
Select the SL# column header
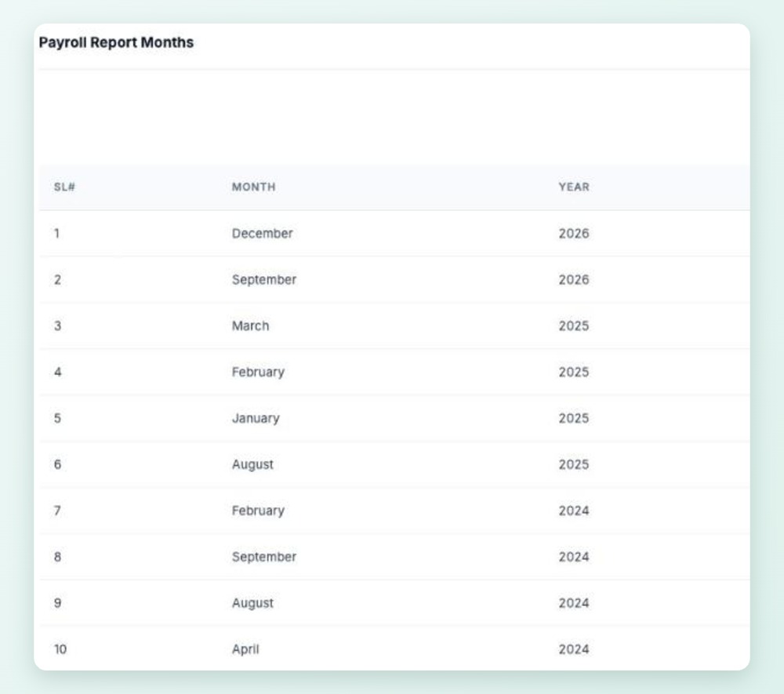click(x=64, y=187)
